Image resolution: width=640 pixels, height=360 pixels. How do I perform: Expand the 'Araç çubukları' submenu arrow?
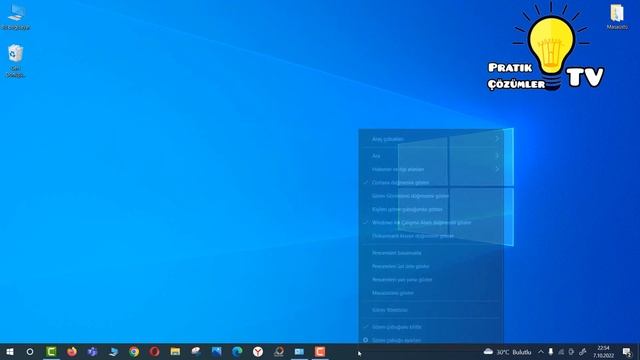click(497, 139)
